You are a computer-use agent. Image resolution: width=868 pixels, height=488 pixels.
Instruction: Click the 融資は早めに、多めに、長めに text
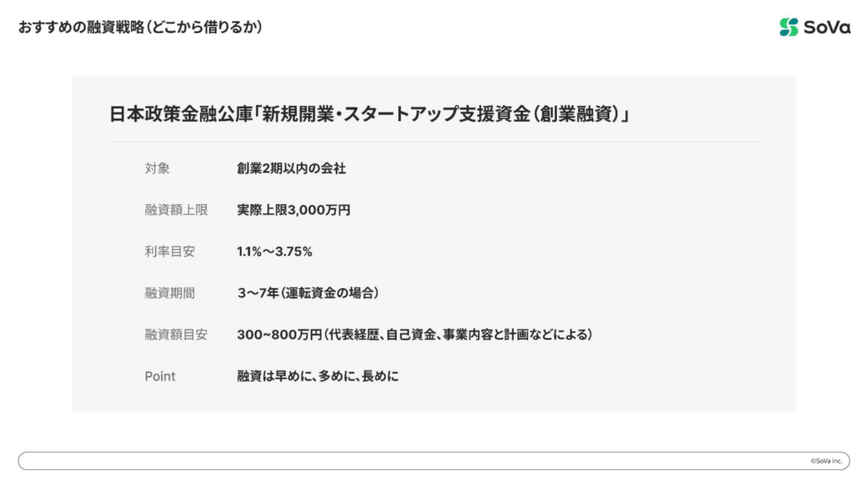coord(318,376)
